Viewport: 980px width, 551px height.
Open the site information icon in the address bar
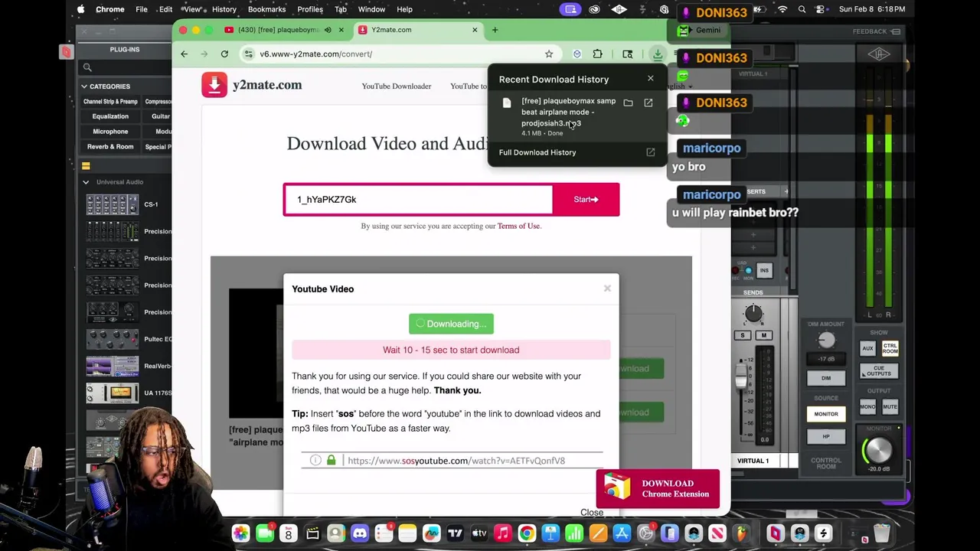(249, 54)
